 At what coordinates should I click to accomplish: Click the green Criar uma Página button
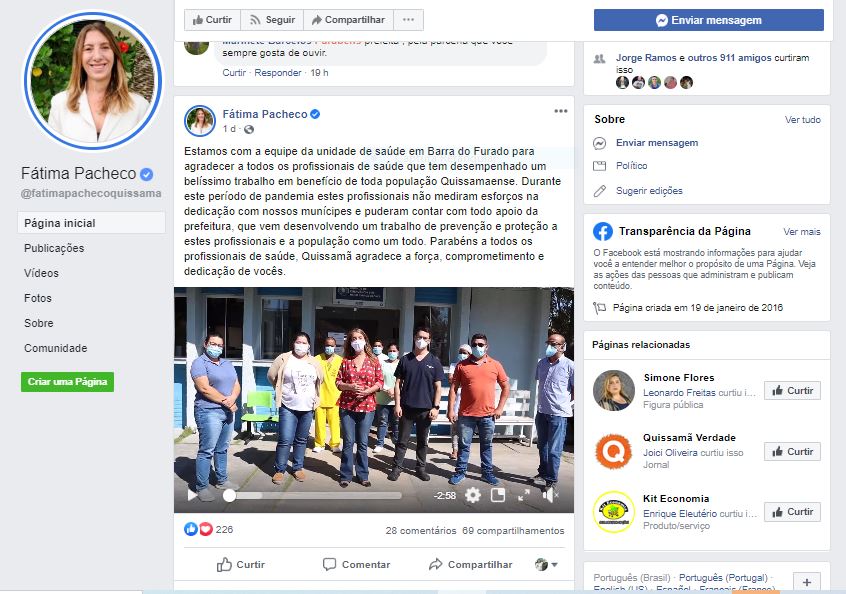pyautogui.click(x=67, y=381)
